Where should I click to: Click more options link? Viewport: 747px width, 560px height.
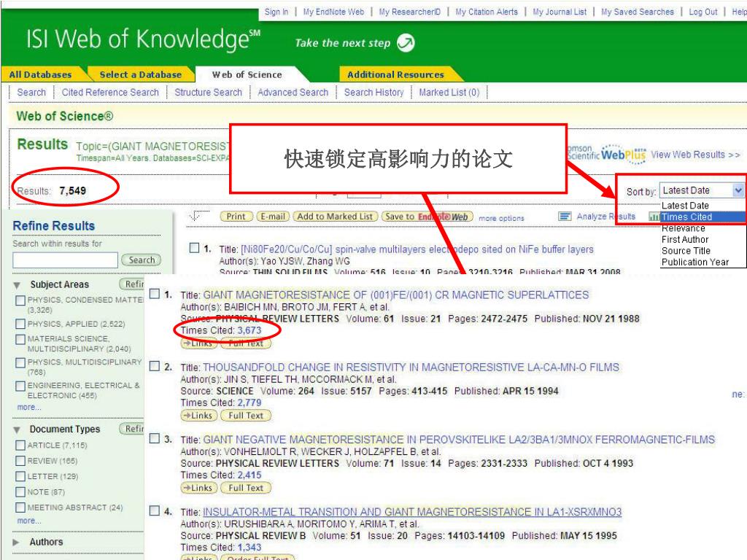[501, 218]
